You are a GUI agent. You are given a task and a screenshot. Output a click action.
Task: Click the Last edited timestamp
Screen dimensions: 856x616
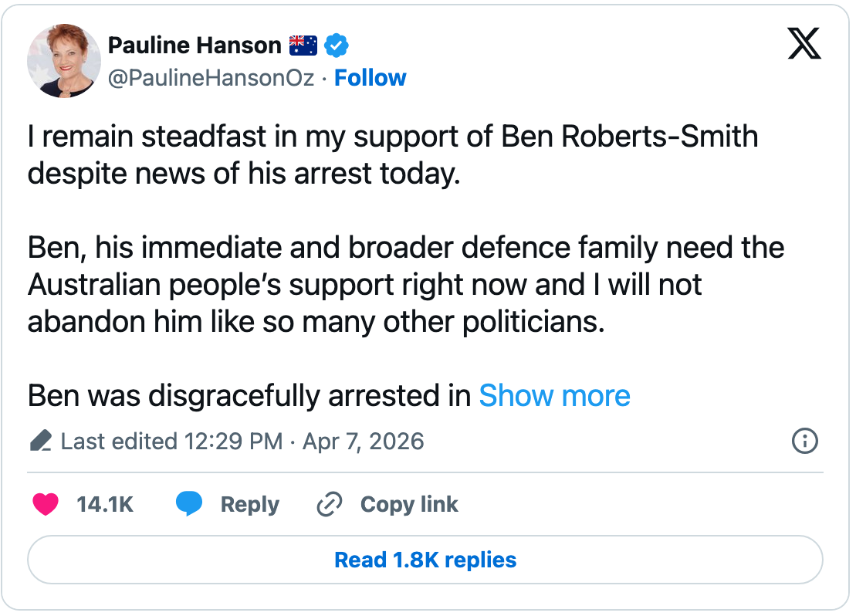pyautogui.click(x=242, y=442)
